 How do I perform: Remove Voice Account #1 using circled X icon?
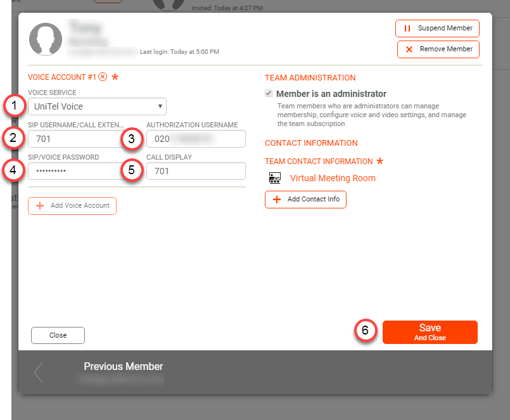101,77
